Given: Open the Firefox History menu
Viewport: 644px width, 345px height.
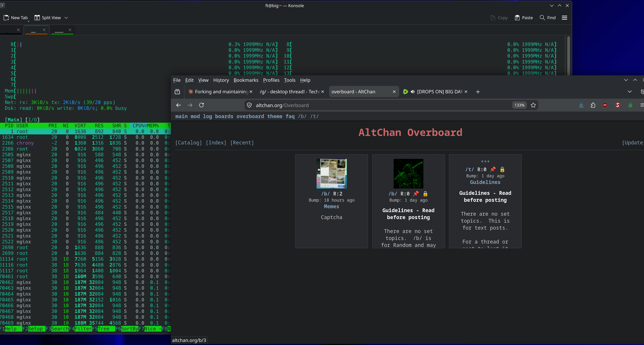Looking at the screenshot, I should (x=221, y=80).
